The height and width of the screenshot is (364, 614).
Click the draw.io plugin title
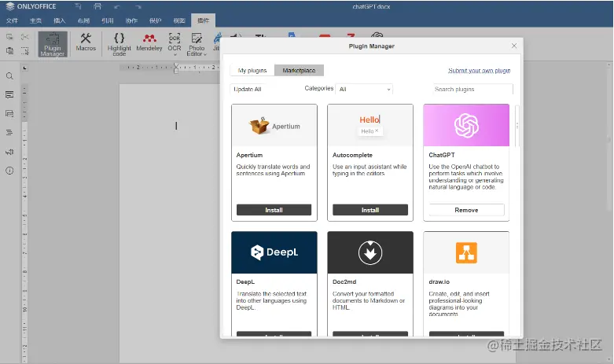(x=439, y=281)
